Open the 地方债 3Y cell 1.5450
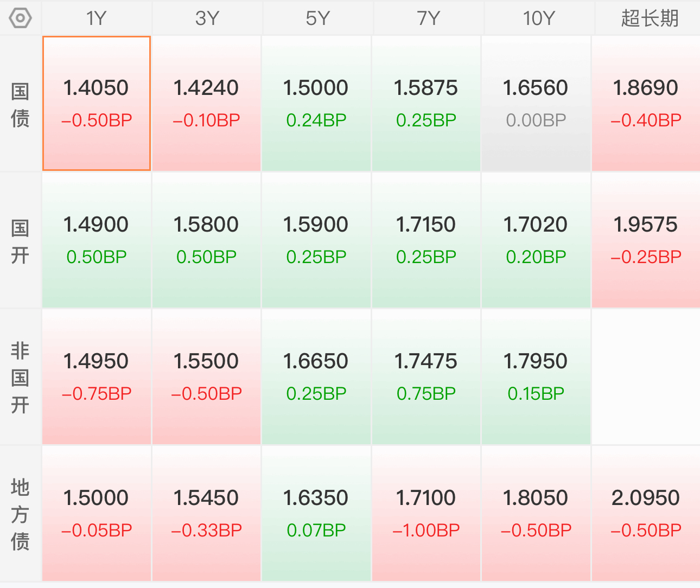This screenshot has height=588, width=700. pos(206,514)
